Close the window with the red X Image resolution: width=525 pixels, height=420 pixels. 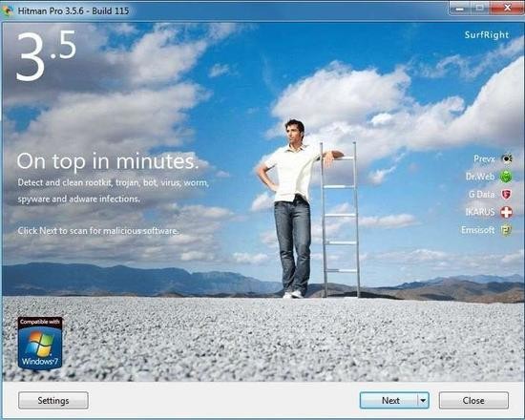point(507,8)
